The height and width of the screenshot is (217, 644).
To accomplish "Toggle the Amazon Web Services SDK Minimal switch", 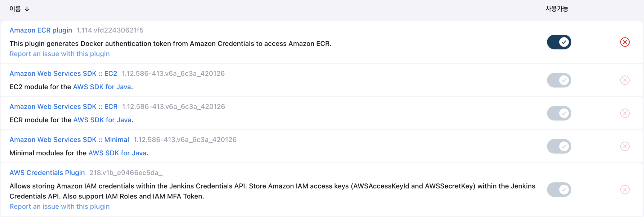I will click(559, 146).
